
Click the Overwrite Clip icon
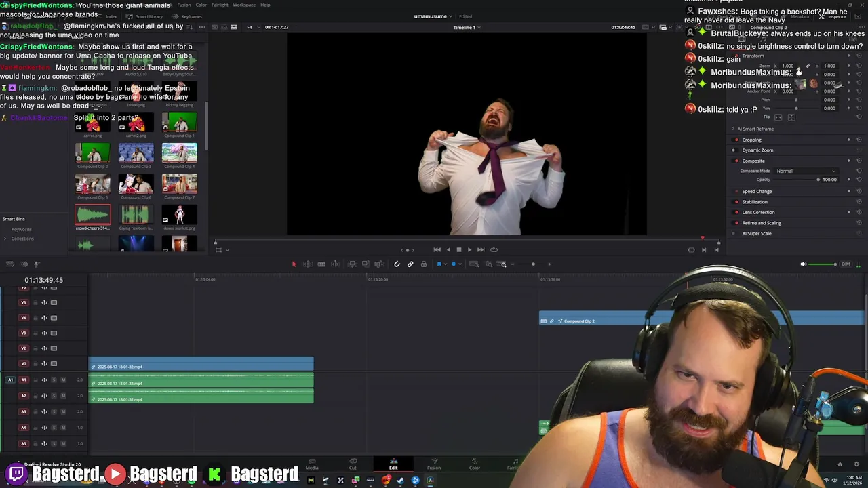366,264
